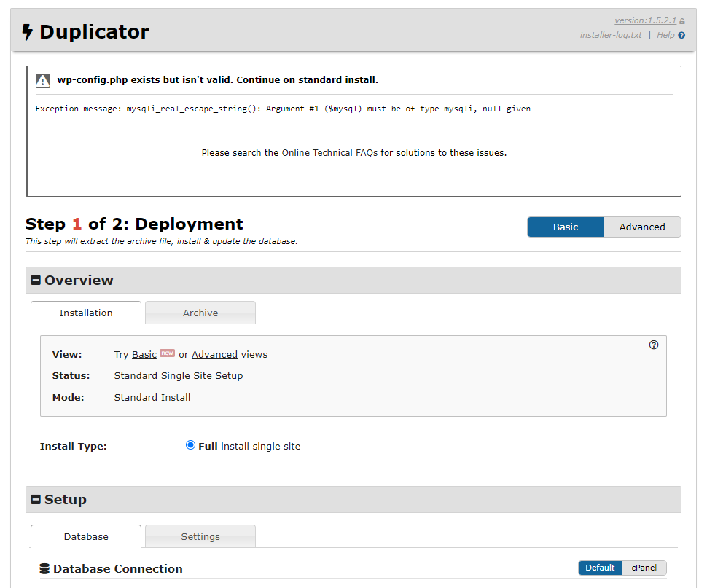Click the Basic link in View row
Viewport: 707px width, 588px height.
tap(144, 355)
